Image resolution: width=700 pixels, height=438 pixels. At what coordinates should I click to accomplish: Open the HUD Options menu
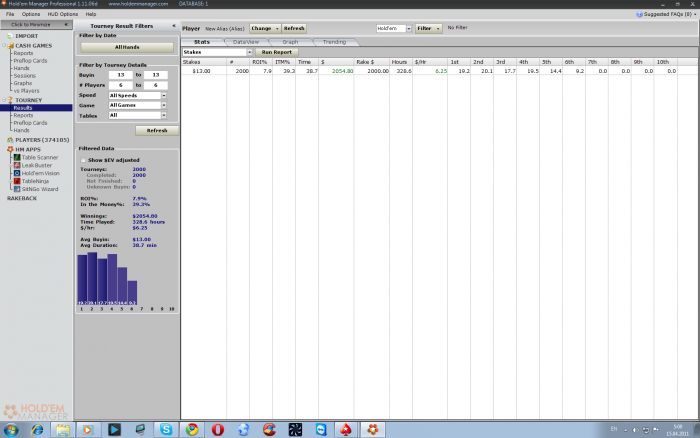[62, 14]
